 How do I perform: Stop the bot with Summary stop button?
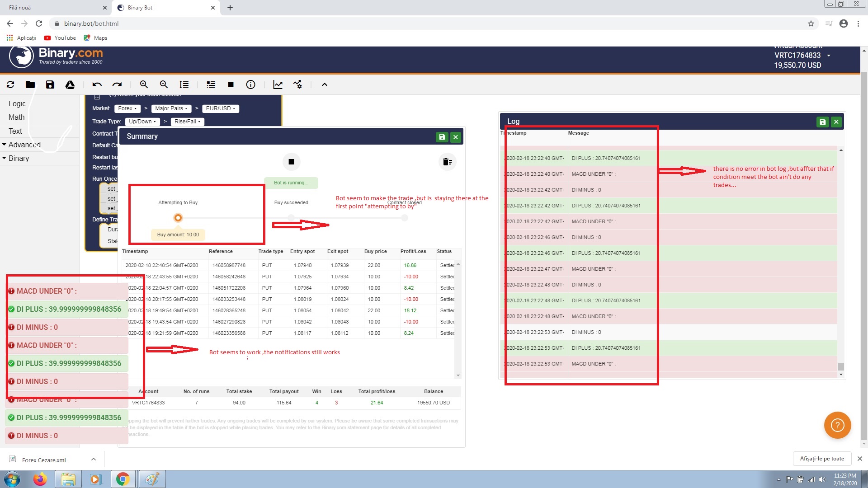click(291, 162)
